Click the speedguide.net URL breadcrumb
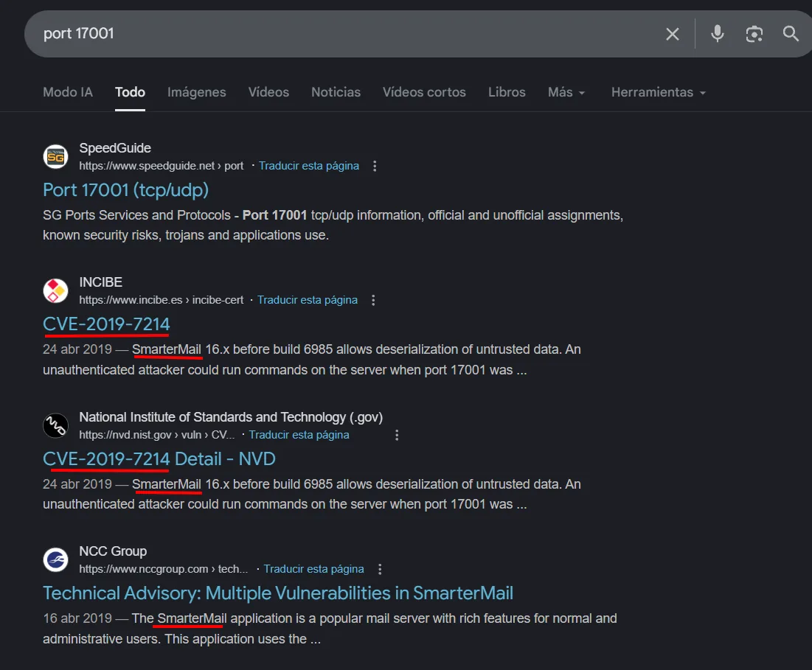The height and width of the screenshot is (670, 812). point(161,166)
